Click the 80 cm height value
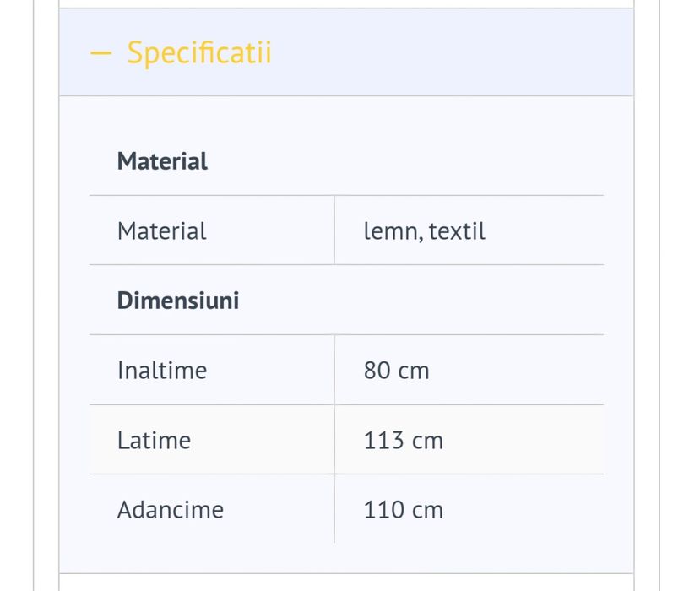The image size is (700, 591). click(x=396, y=371)
